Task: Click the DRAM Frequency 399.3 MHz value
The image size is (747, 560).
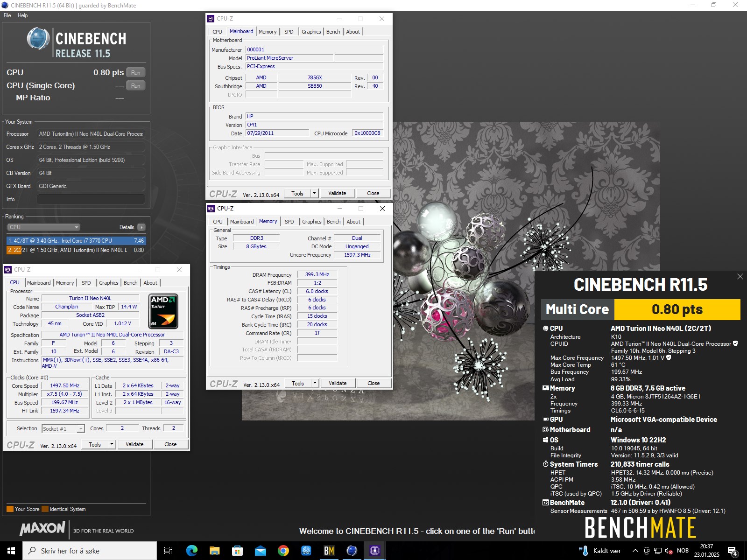Action: click(317, 274)
